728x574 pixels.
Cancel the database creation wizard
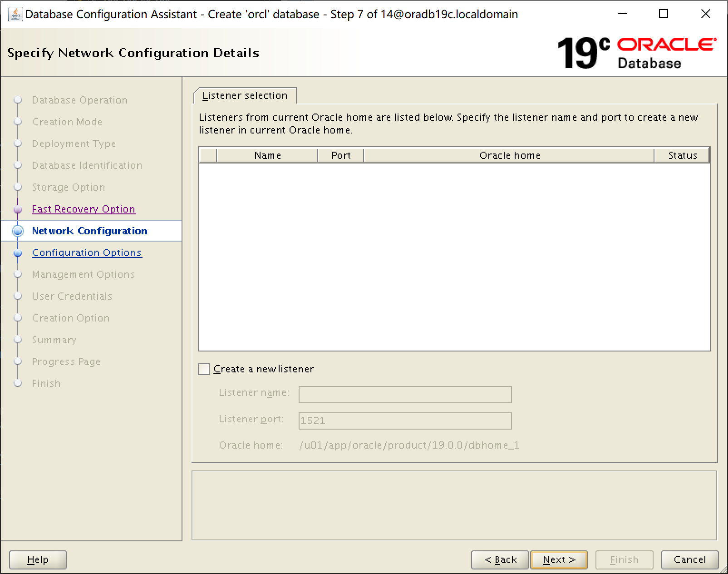pos(690,559)
